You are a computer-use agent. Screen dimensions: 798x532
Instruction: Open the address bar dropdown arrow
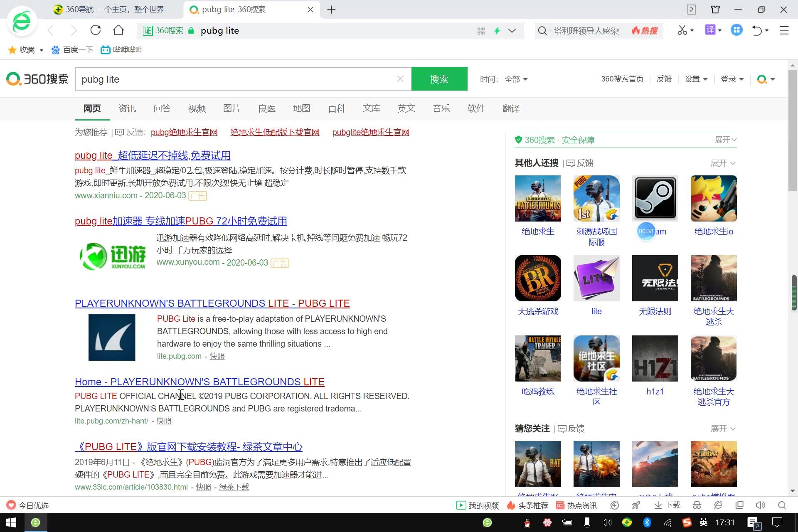coord(512,31)
